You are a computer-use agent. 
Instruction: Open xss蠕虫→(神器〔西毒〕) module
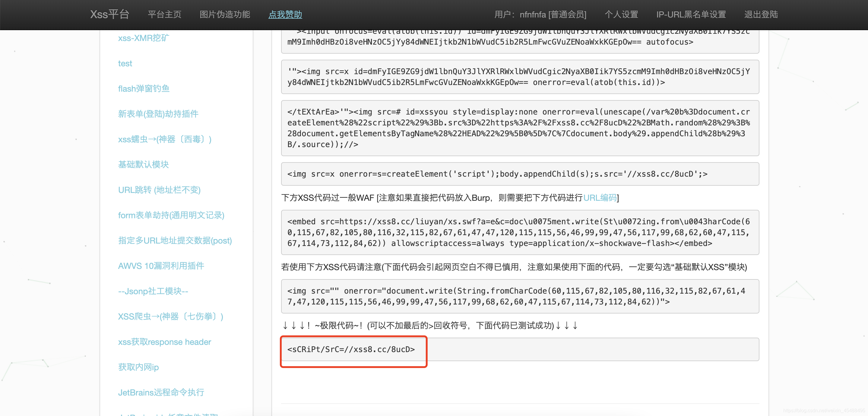(x=165, y=139)
